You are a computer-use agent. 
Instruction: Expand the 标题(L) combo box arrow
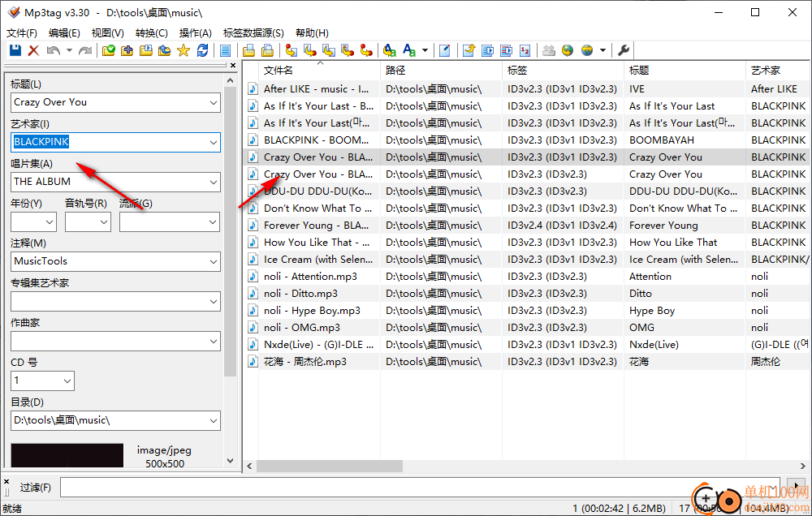tap(214, 102)
